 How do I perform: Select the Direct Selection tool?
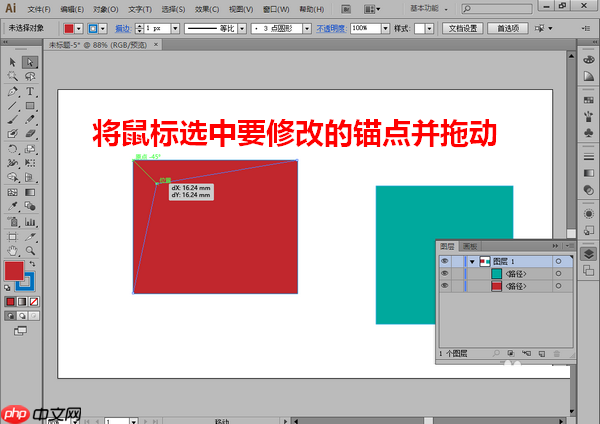pos(30,62)
